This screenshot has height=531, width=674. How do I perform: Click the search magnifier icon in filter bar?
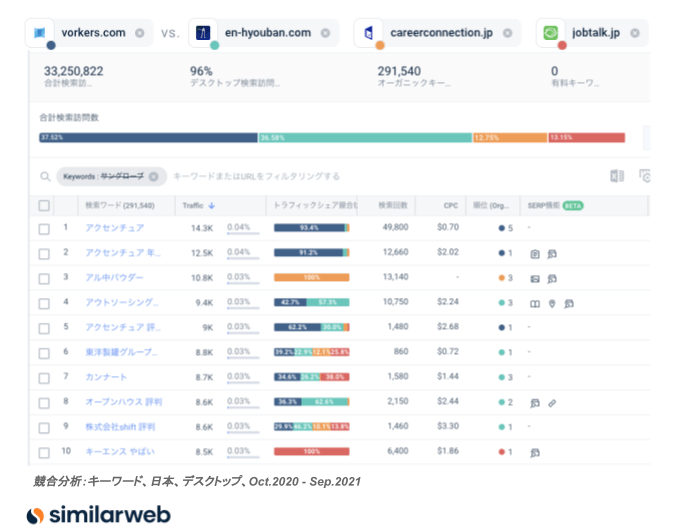[x=45, y=177]
